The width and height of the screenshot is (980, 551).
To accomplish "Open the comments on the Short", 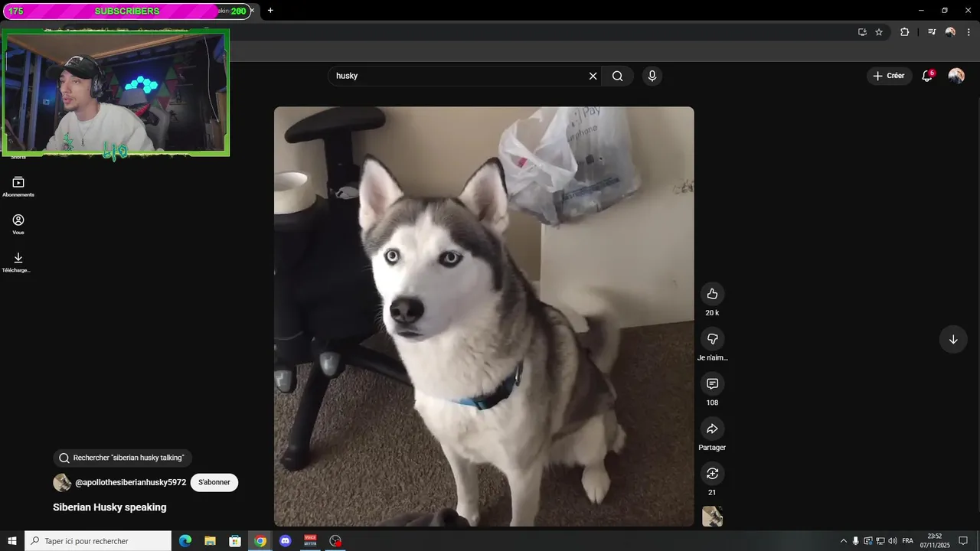I will click(x=712, y=383).
